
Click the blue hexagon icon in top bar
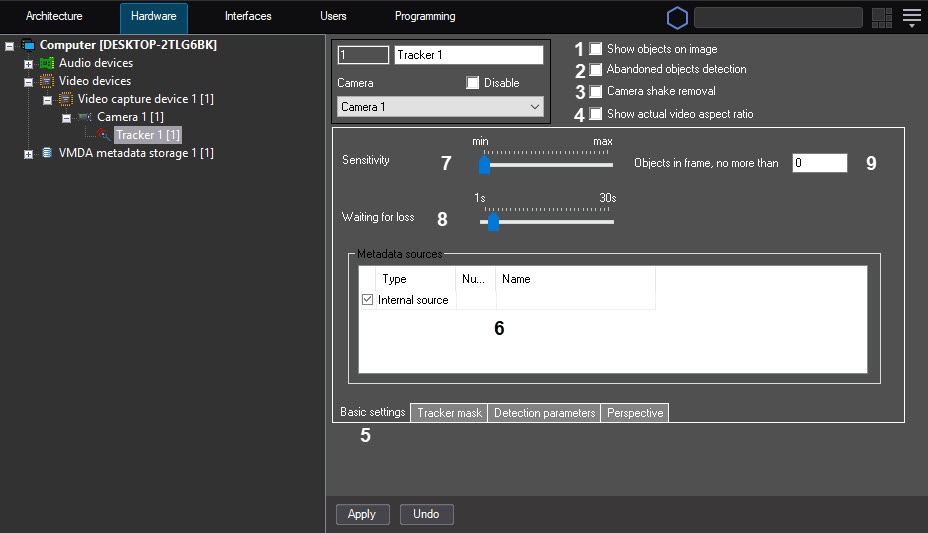[677, 17]
